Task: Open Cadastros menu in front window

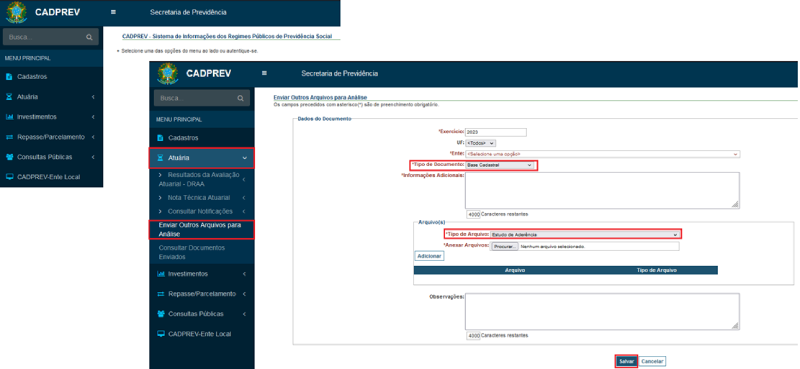Action: 202,138
